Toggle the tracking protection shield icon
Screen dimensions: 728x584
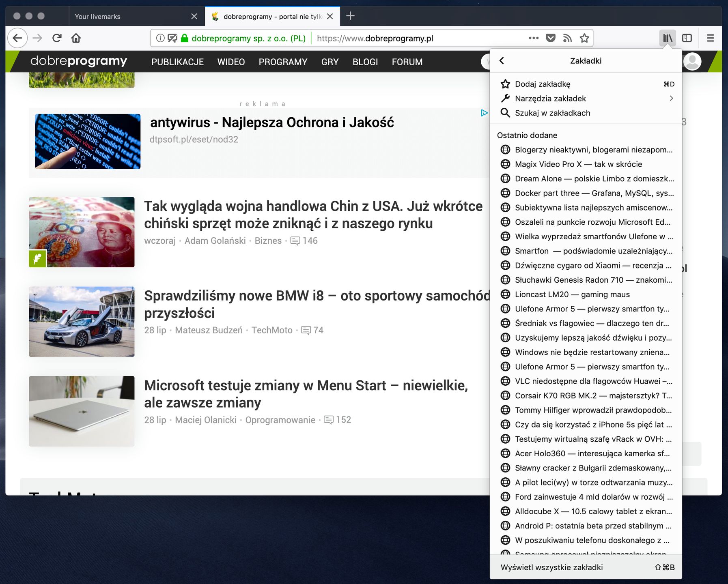click(x=172, y=38)
